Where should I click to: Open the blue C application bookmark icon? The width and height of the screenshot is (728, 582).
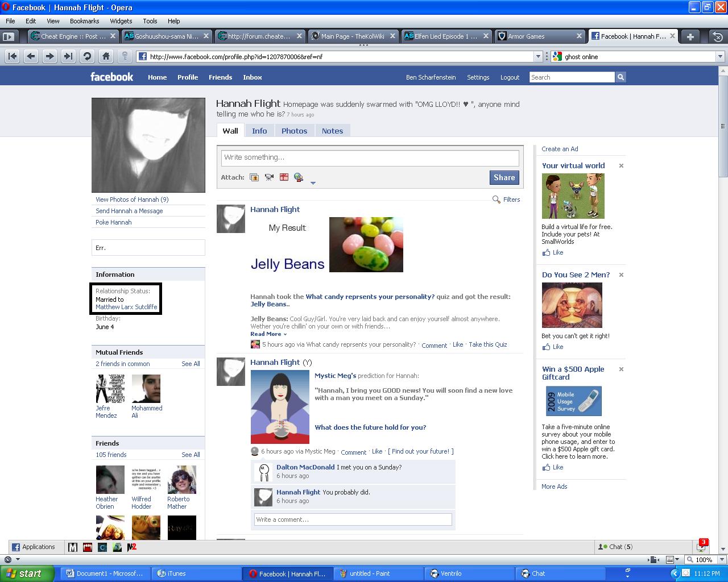click(102, 547)
